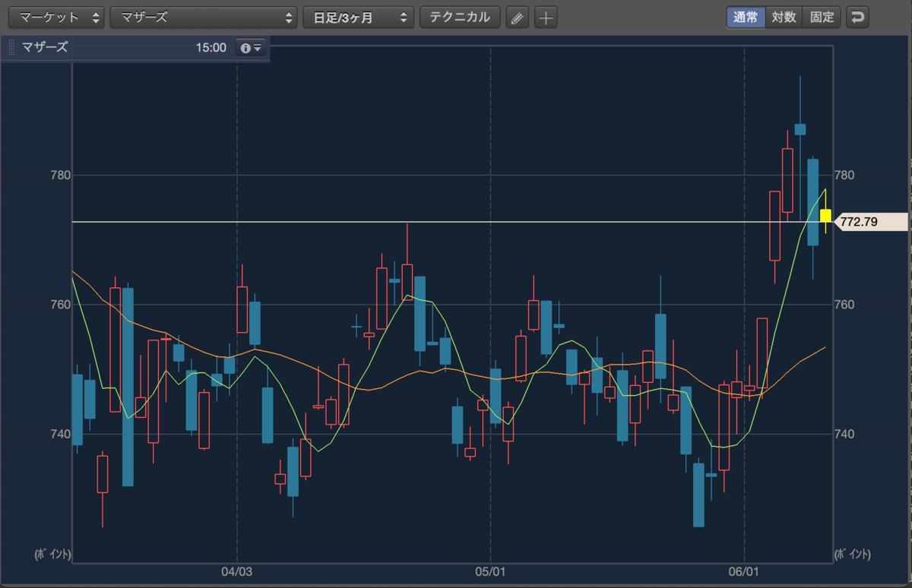Click the 04/03 date label

coord(236,571)
